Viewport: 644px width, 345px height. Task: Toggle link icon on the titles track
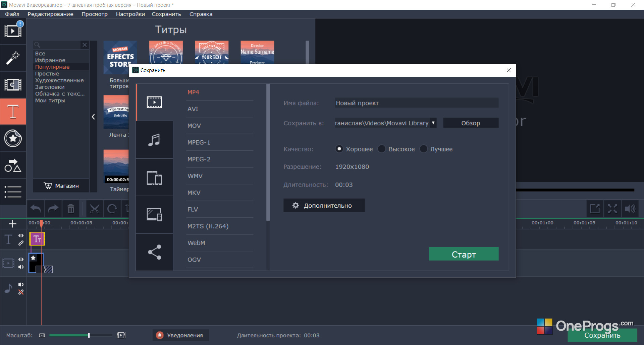[21, 243]
